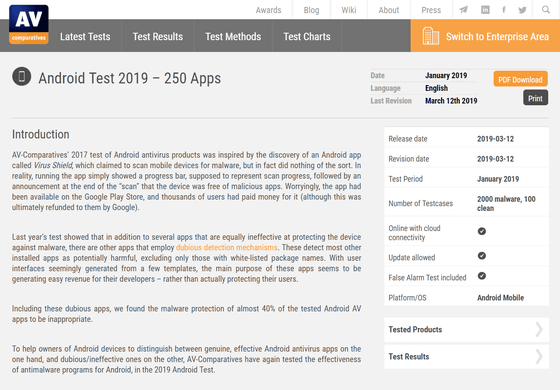Open the LinkedIn icon in header
The width and height of the screenshot is (560, 390).
[x=485, y=10]
